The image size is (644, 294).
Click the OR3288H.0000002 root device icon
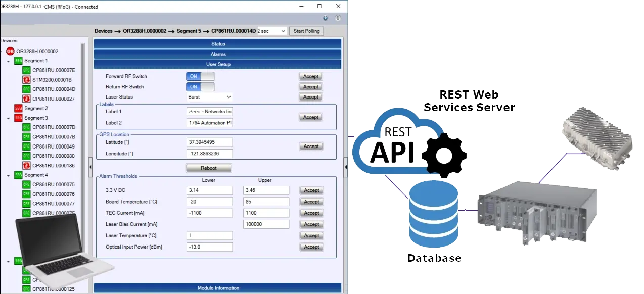10,51
